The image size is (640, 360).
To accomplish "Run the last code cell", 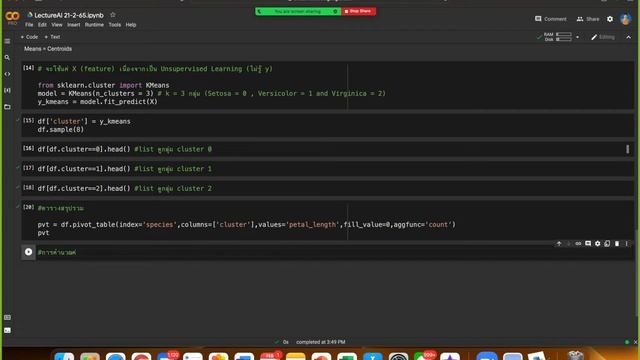I will (28, 252).
